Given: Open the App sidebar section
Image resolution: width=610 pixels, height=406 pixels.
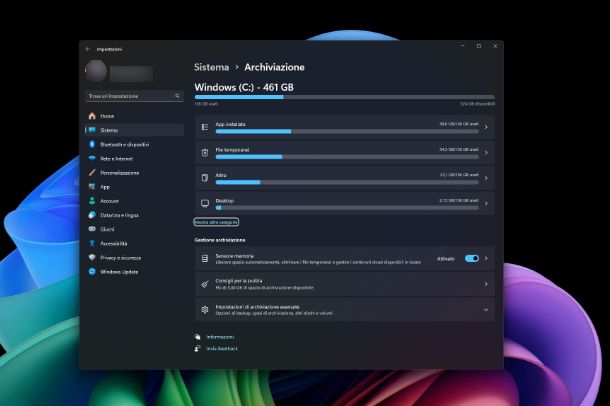Looking at the screenshot, I should 134,187.
